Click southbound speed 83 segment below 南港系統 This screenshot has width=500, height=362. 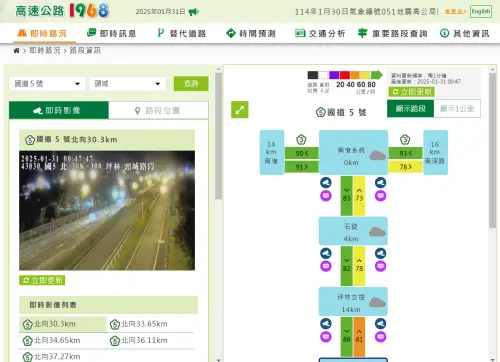[347, 196]
